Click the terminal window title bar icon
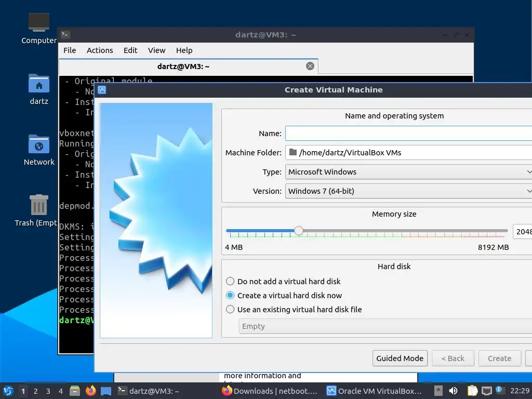Screen dimensions: 532x399 [65, 35]
